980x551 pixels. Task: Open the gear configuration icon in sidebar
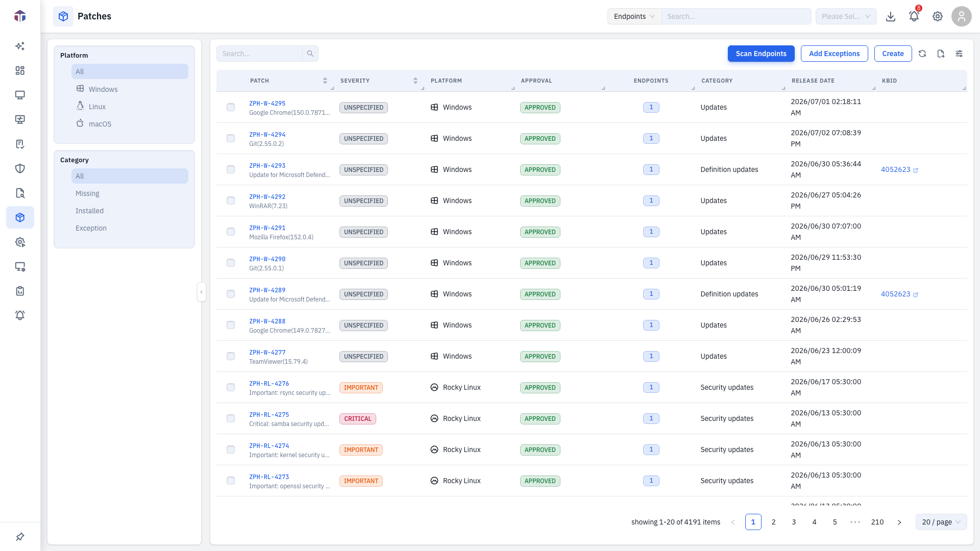[20, 242]
